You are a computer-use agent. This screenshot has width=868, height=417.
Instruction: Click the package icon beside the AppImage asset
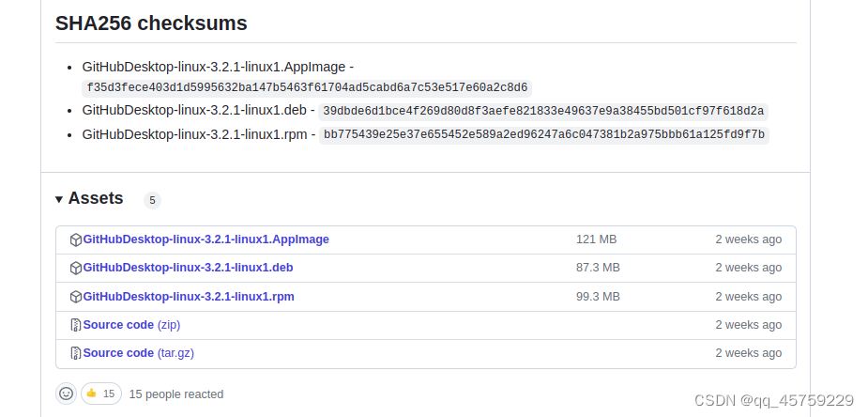pos(76,239)
